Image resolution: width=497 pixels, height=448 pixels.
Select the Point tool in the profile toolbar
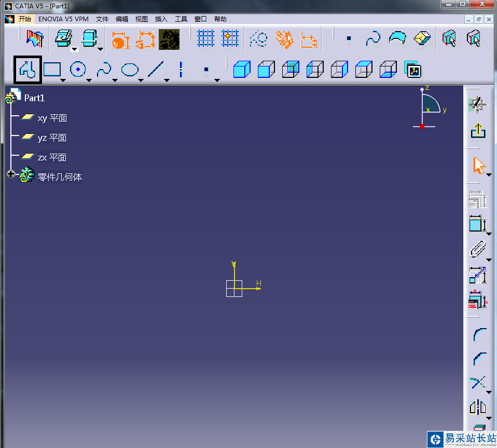pyautogui.click(x=206, y=70)
